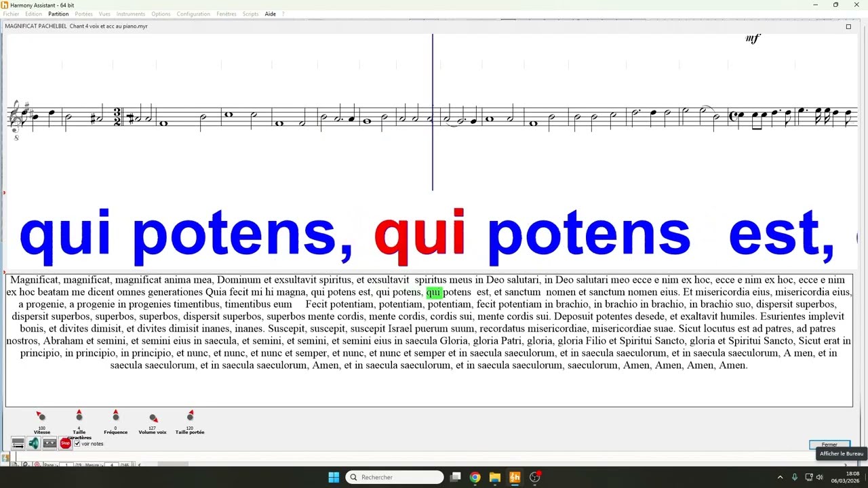Open the Edition menu

(33, 14)
